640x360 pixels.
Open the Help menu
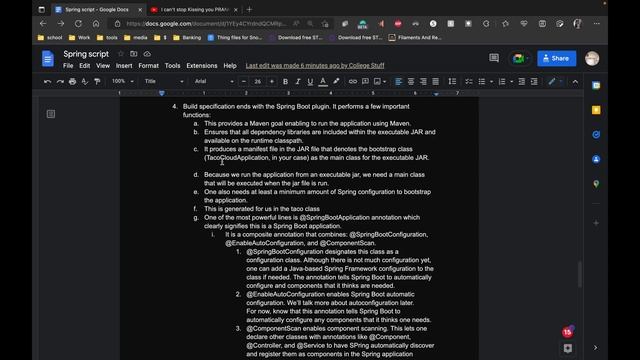(x=230, y=66)
